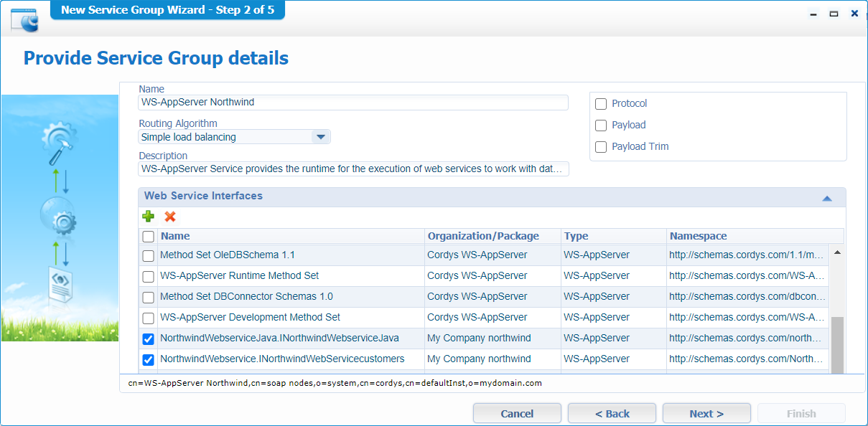
Task: Collapse the Web Service Interfaces section
Action: [826, 198]
